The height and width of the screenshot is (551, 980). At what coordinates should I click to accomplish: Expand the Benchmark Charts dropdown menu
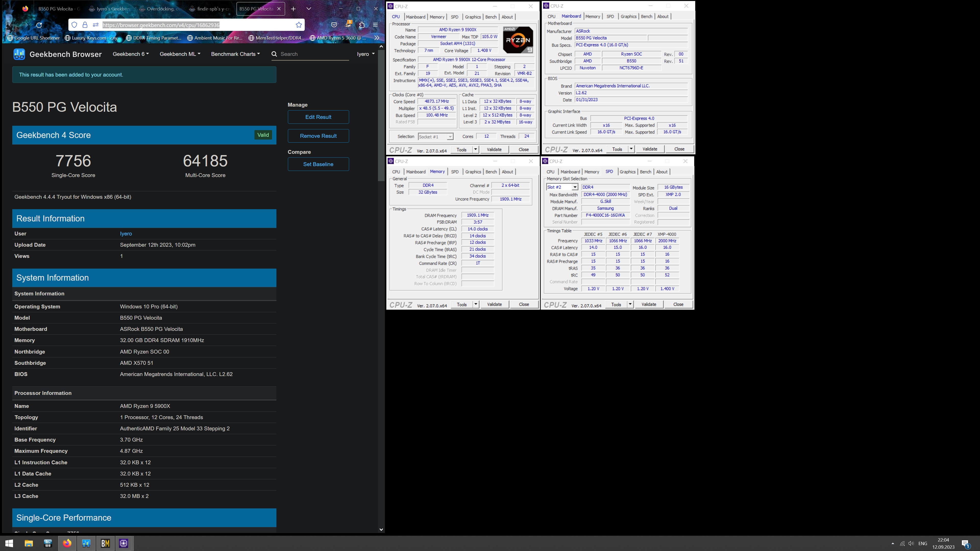[x=236, y=54]
